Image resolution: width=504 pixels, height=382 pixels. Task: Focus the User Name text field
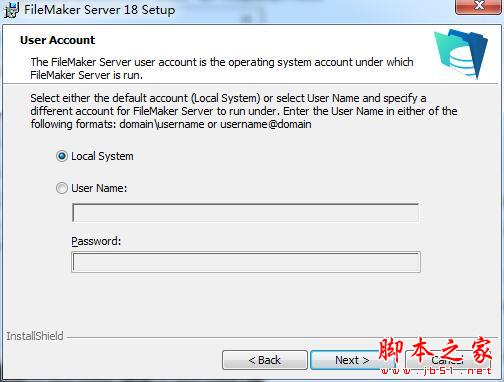(x=246, y=213)
